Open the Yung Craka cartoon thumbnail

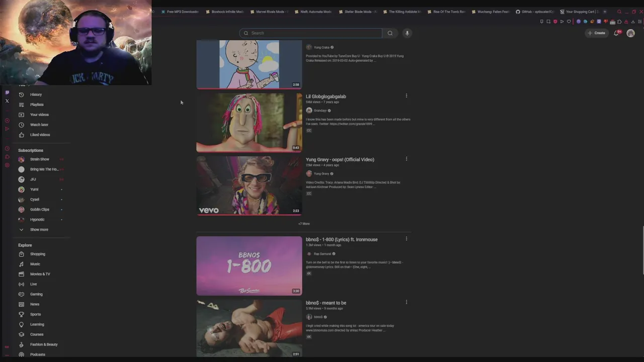click(249, 64)
